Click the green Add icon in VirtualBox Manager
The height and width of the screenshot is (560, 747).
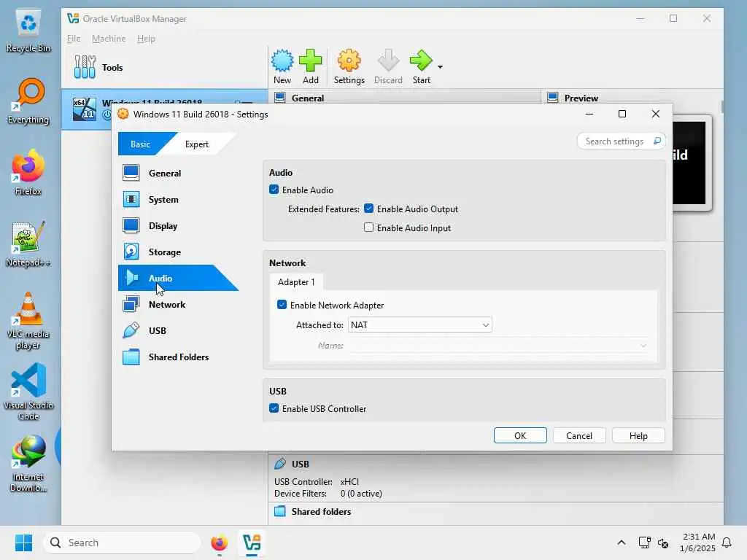click(310, 61)
